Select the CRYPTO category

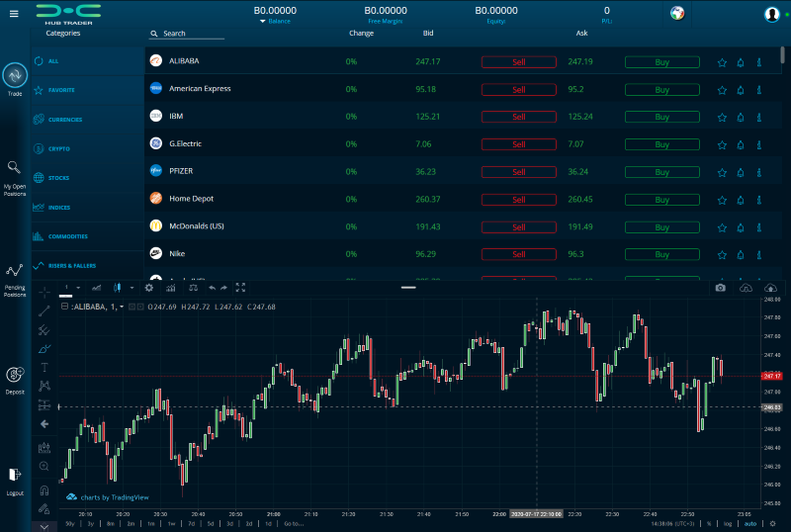(88, 149)
